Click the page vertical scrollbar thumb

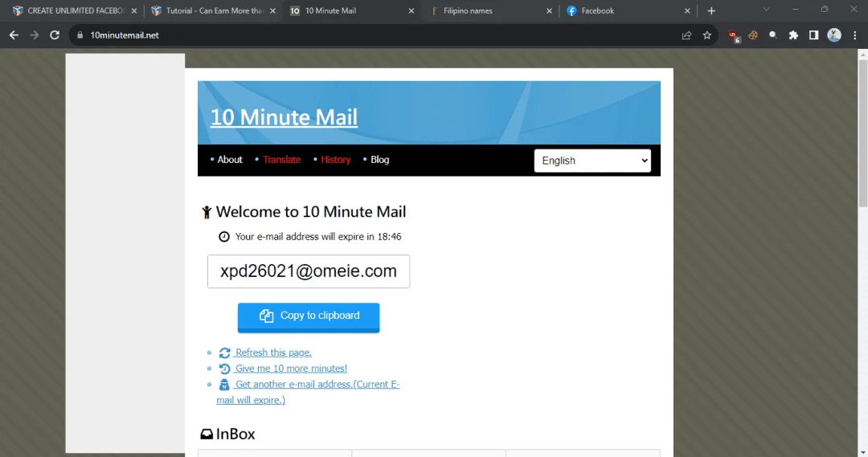coord(863,133)
